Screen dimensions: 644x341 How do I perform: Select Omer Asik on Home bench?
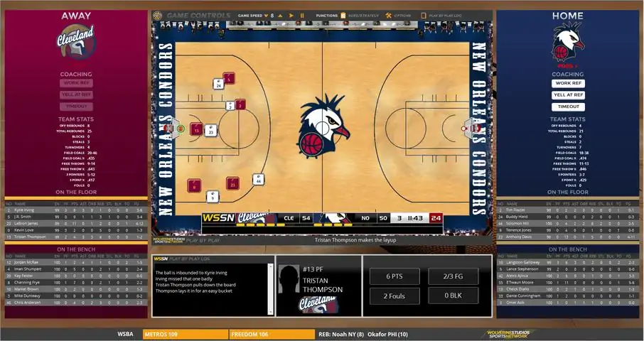[568, 303]
